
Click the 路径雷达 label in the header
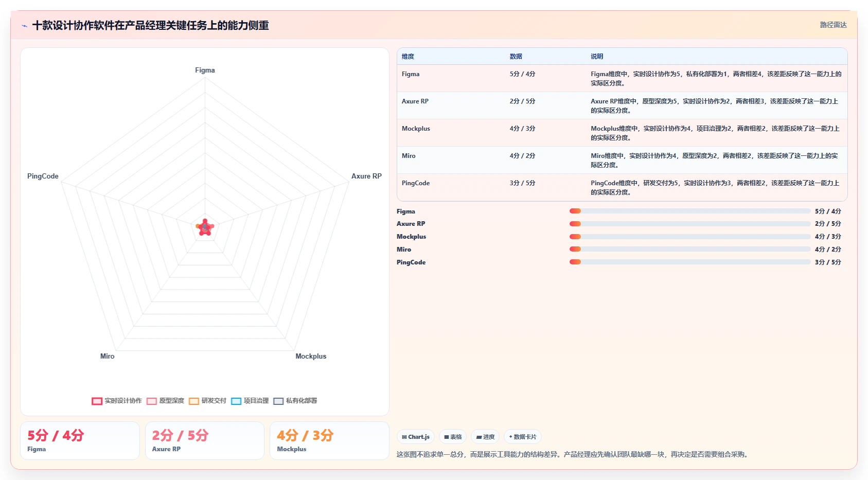(833, 25)
